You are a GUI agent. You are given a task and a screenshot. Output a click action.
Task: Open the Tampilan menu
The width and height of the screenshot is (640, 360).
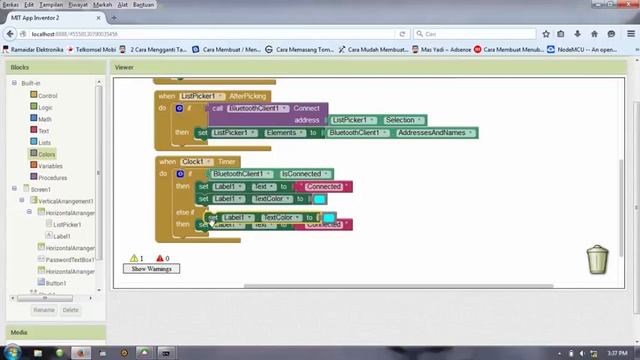coord(51,5)
